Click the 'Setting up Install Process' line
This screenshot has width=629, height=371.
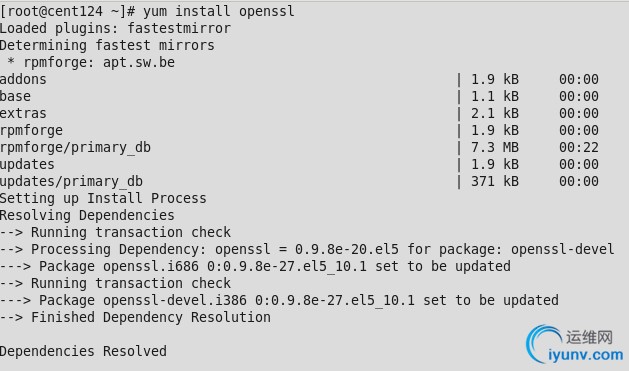(x=103, y=198)
